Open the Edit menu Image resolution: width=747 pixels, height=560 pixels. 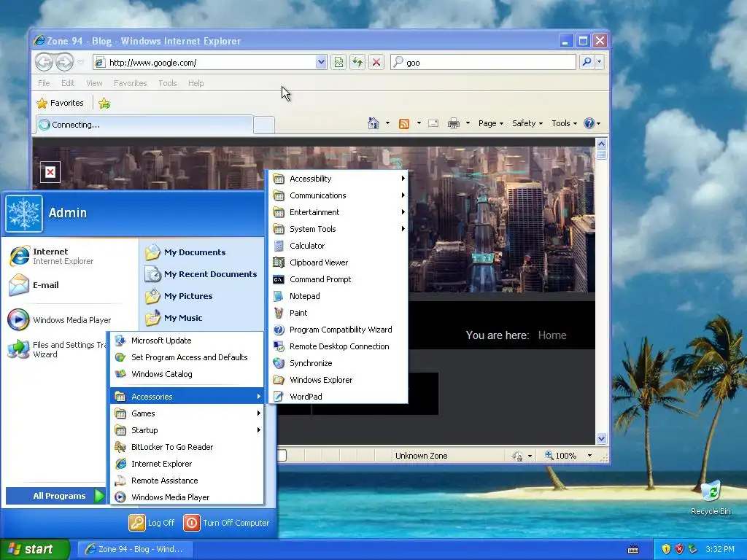[68, 83]
